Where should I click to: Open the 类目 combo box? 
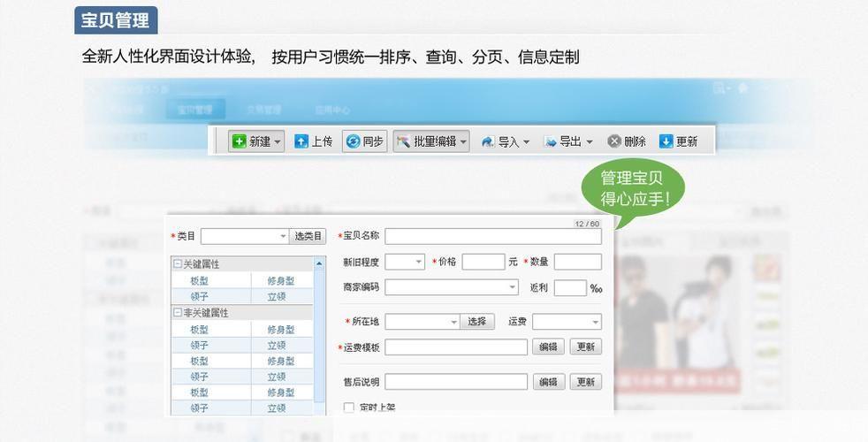click(x=245, y=237)
